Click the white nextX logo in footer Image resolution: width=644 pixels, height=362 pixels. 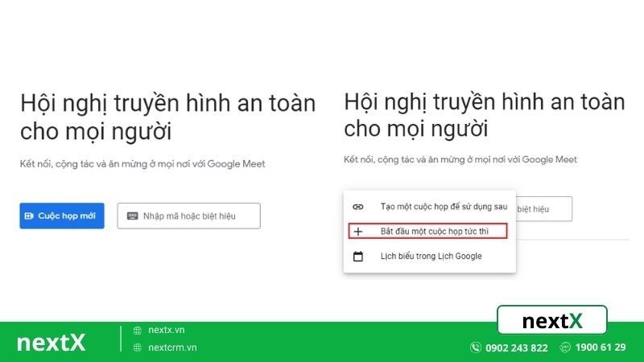coord(51,343)
